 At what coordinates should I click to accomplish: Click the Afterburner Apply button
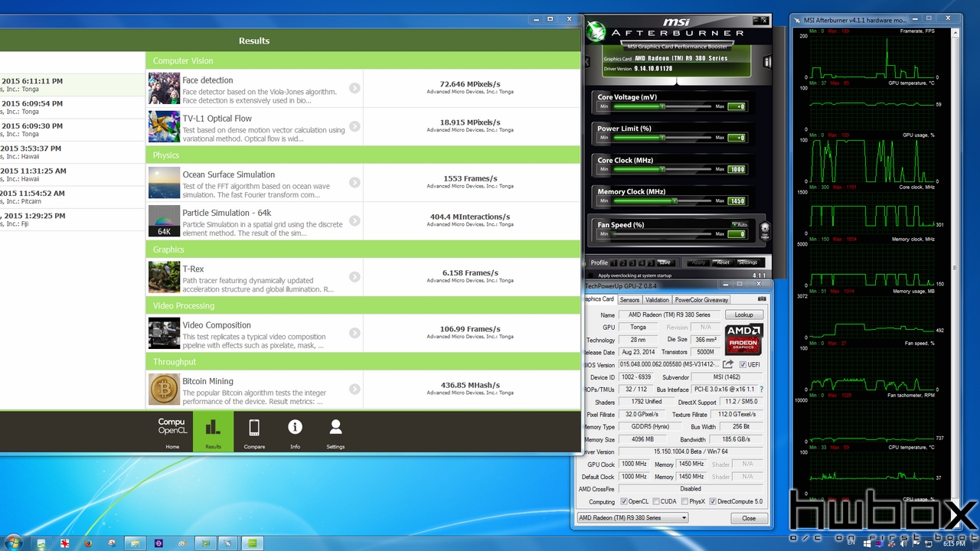pos(698,262)
